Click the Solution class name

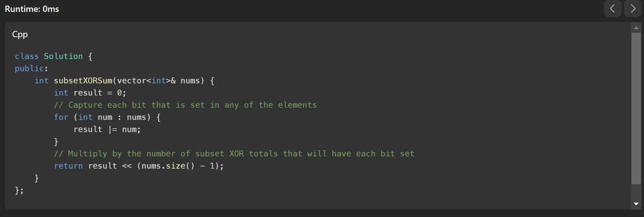click(x=63, y=56)
